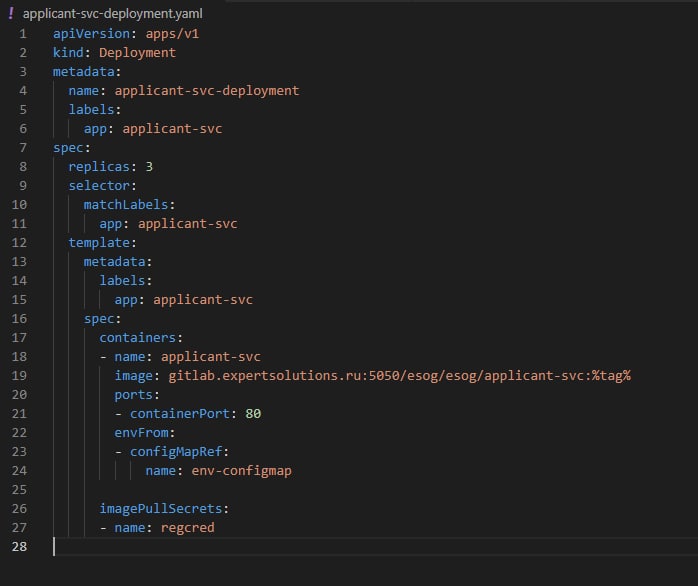Viewport: 698px width, 586px height.
Task: Click the 'imagePullSecrets' key
Action: click(161, 509)
